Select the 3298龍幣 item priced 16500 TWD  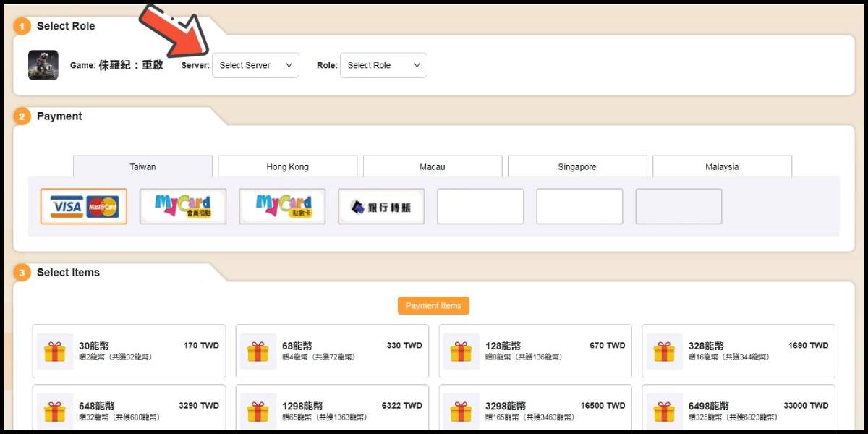(535, 410)
